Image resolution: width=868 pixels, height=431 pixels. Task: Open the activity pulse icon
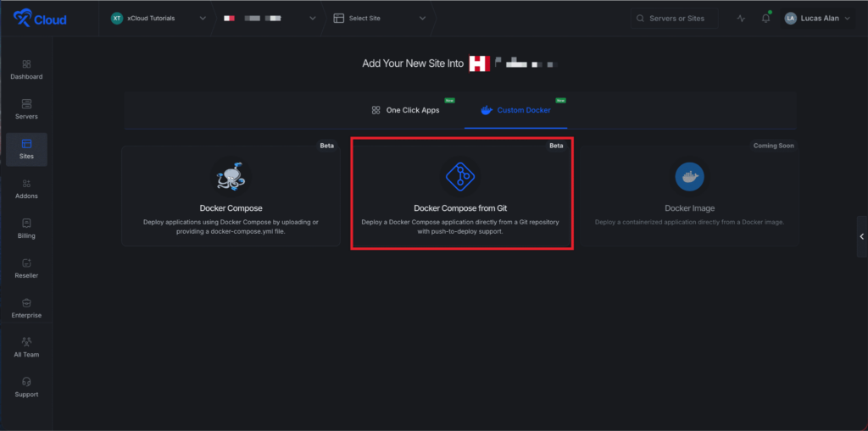tap(742, 19)
